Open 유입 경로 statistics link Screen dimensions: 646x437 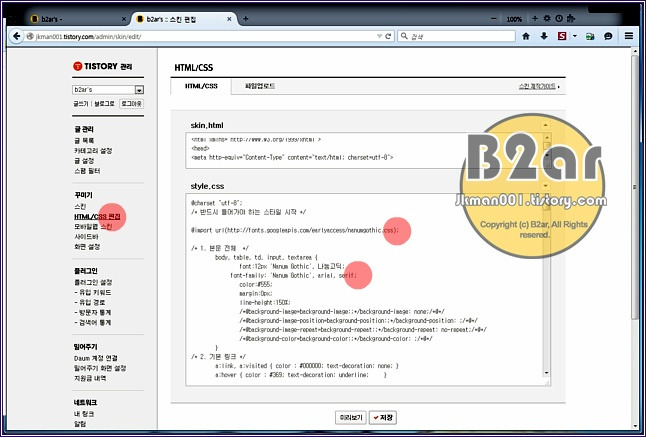pyautogui.click(x=90, y=302)
